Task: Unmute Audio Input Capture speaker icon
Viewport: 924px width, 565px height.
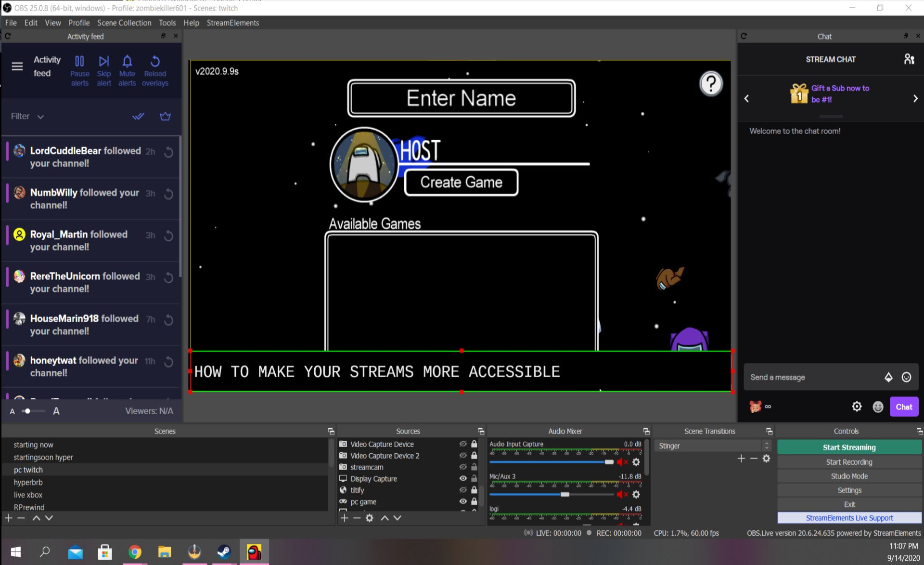Action: pyautogui.click(x=622, y=462)
